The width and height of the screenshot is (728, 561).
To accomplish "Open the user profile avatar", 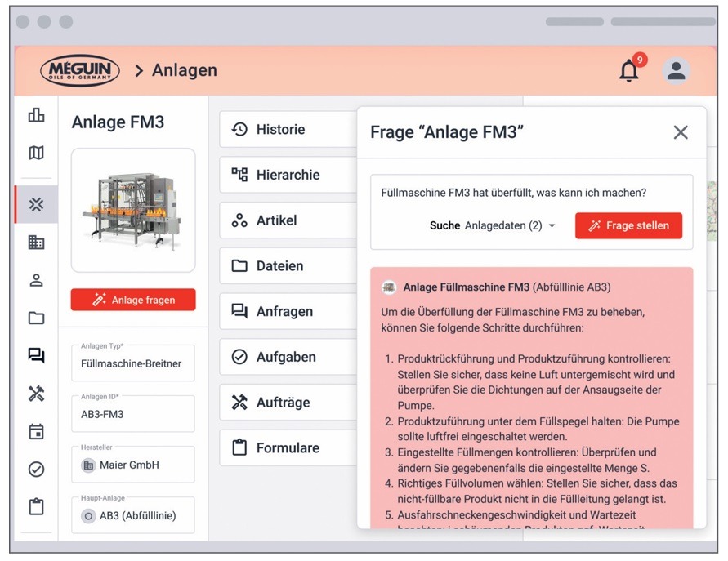I will coord(676,71).
